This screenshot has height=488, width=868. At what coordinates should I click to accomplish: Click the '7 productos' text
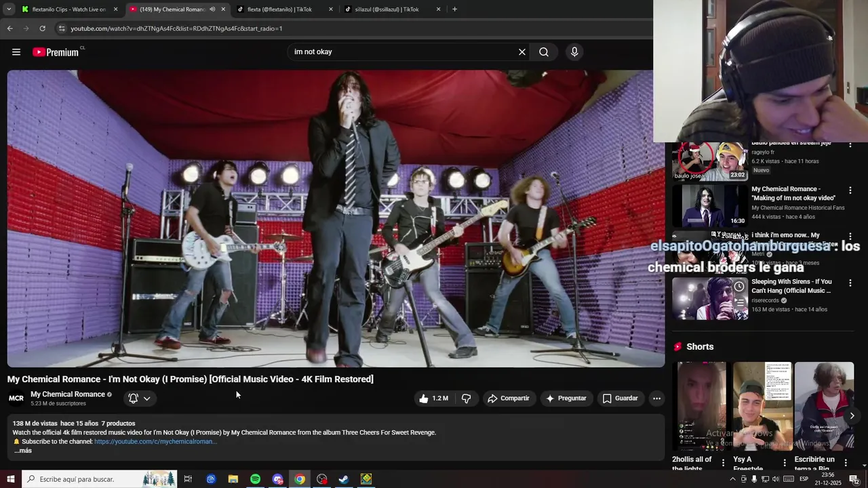118,424
